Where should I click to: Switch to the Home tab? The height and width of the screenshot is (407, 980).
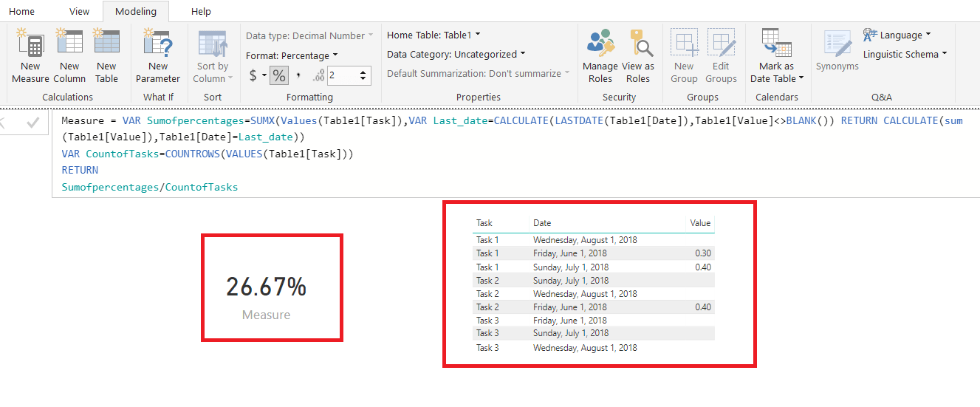pyautogui.click(x=21, y=11)
